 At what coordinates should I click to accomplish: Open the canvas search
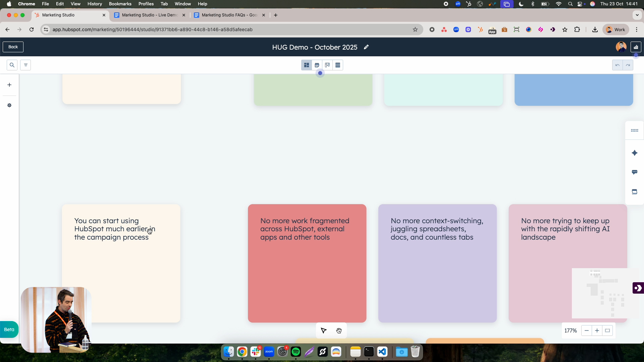[12, 65]
